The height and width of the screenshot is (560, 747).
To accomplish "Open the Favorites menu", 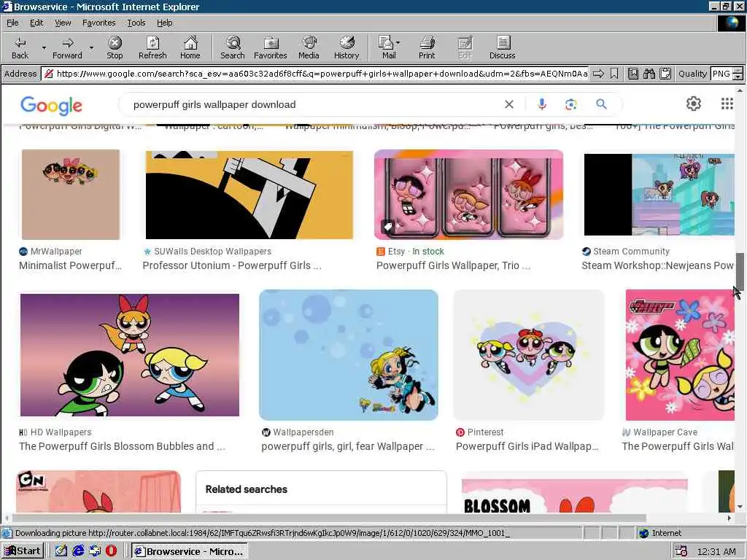I will (98, 23).
